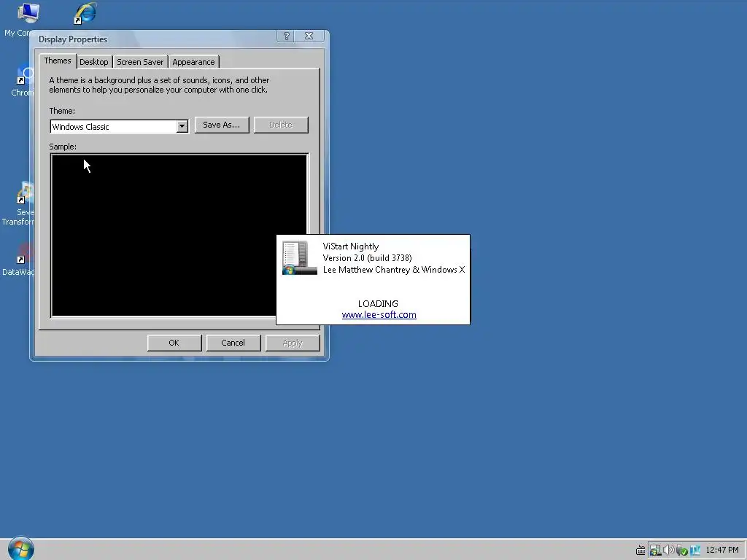Click the "Sample:" label

click(63, 147)
